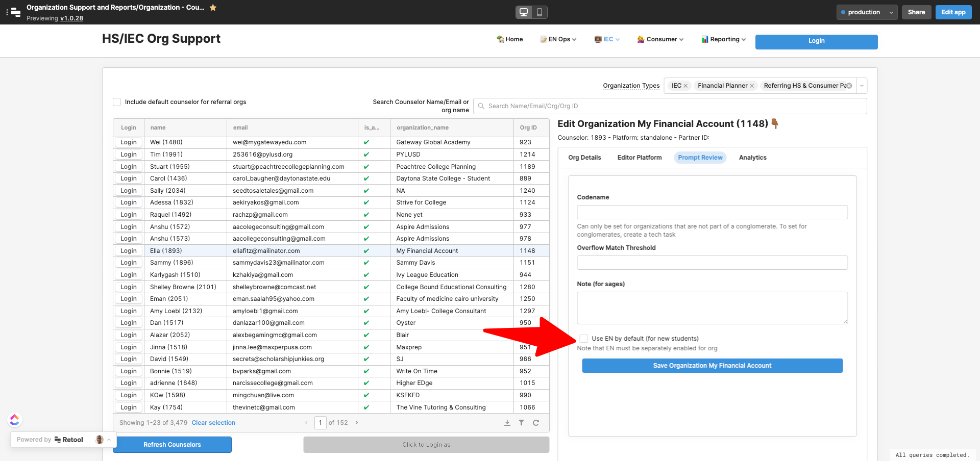Screen dimensions: 980x461
Task: Click the Share button
Action: click(x=916, y=12)
